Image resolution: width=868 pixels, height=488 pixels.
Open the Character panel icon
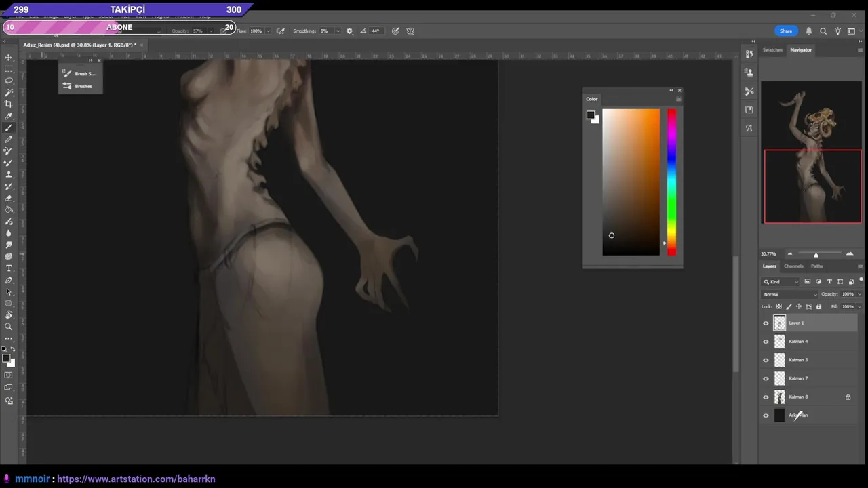[749, 128]
